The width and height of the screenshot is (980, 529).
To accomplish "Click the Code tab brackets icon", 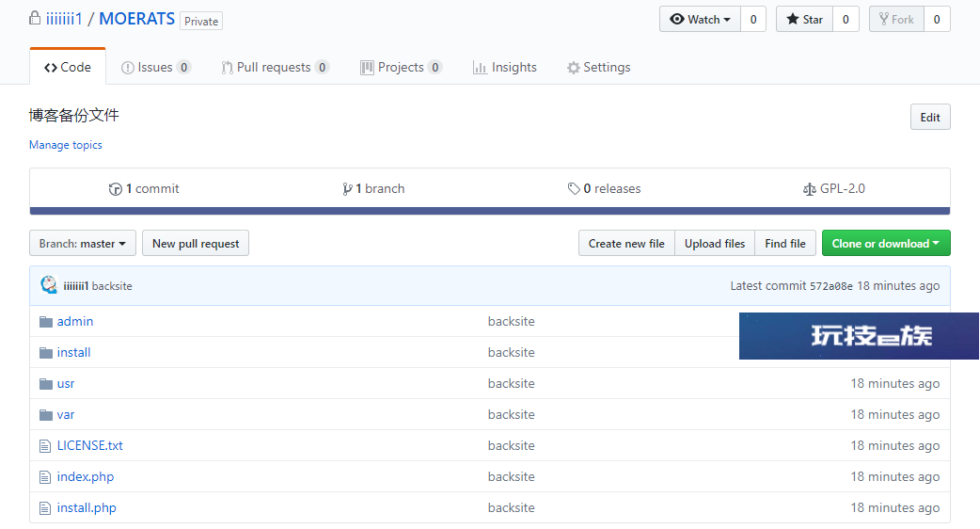I will point(51,68).
